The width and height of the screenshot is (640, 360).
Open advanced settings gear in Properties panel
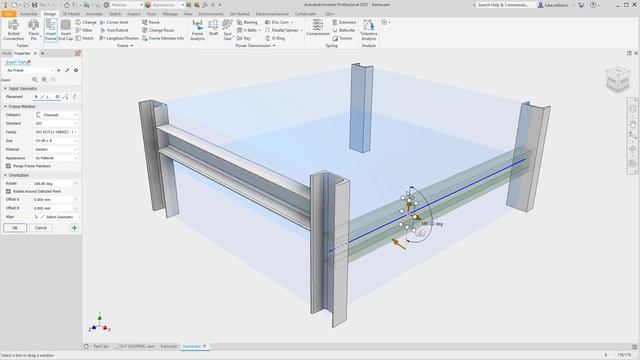(x=76, y=70)
